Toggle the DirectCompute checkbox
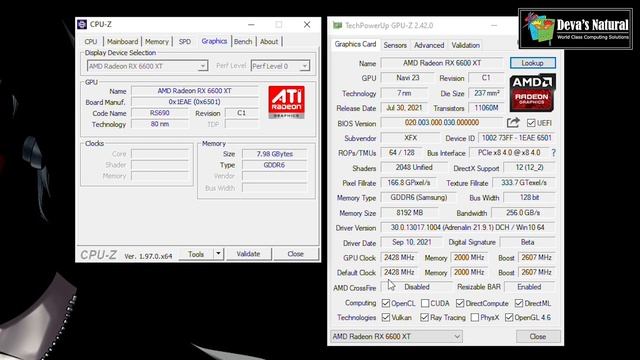The width and height of the screenshot is (640, 360). click(460, 303)
